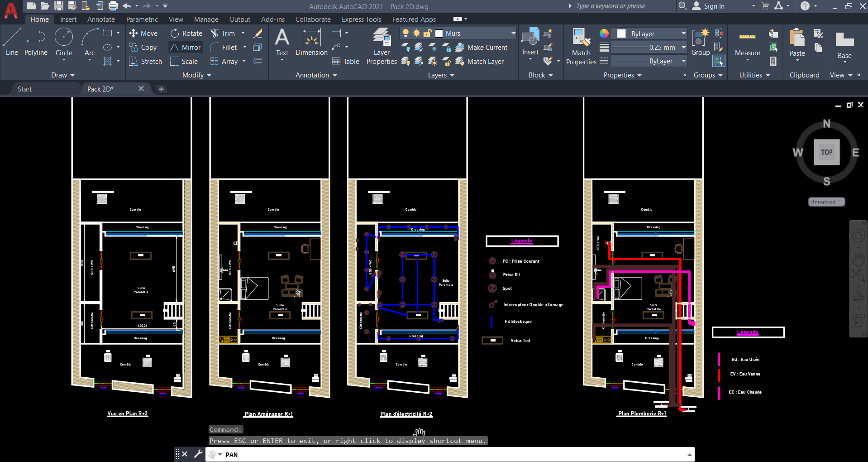This screenshot has height=462, width=868.
Task: Toggle the layer on/off lightbulb for Murs
Action: pos(405,34)
